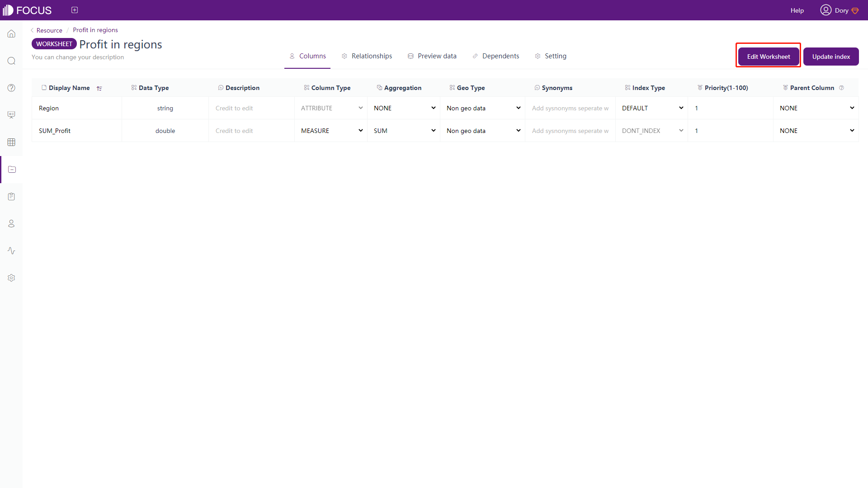The width and height of the screenshot is (868, 488).
Task: Open Aggregation dropdown for Region
Action: [x=404, y=108]
